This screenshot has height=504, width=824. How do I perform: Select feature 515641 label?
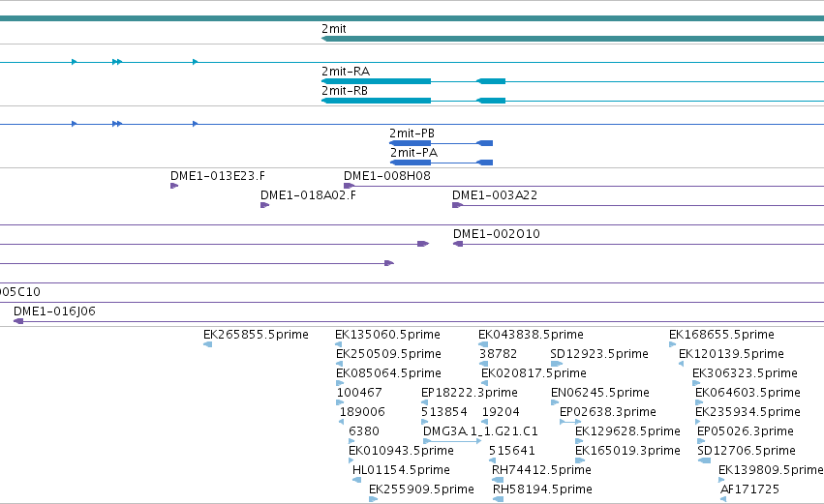click(x=512, y=451)
